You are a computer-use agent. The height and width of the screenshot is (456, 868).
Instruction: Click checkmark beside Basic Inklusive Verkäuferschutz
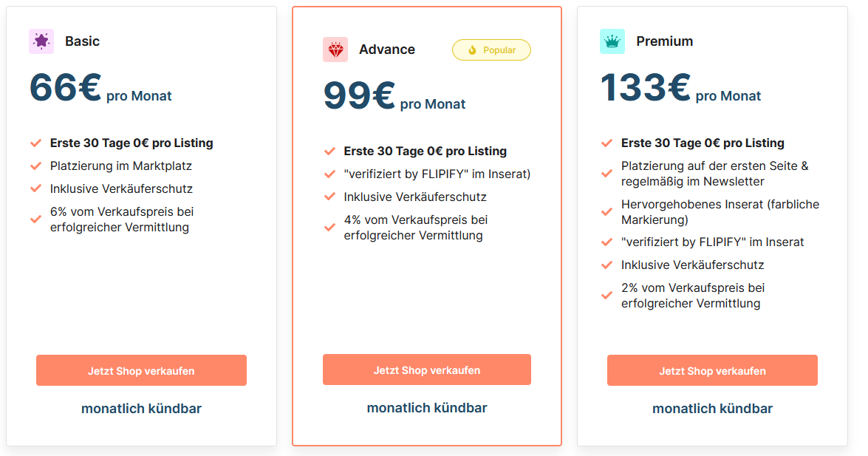[x=36, y=188]
